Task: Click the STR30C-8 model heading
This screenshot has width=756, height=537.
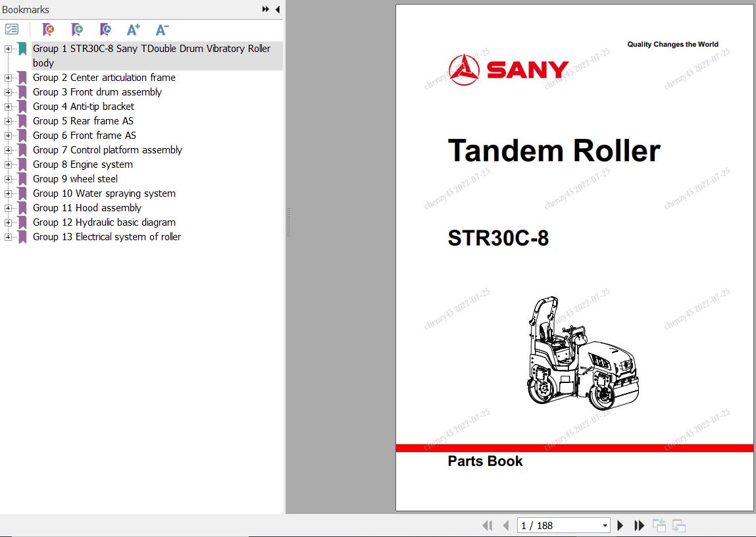Action: coord(498,238)
